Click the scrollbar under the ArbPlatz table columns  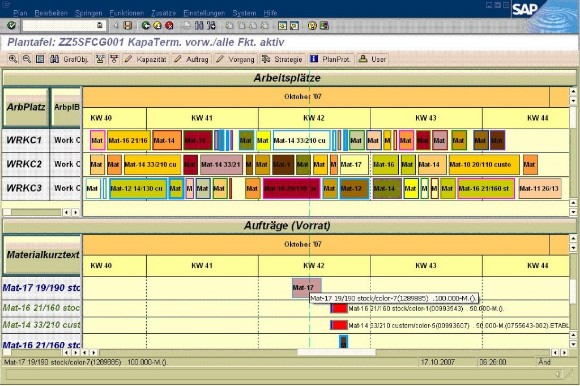tap(36, 212)
